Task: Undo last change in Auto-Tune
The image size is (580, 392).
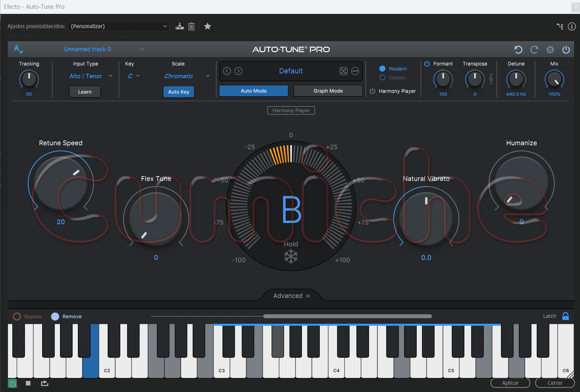Action: tap(518, 50)
